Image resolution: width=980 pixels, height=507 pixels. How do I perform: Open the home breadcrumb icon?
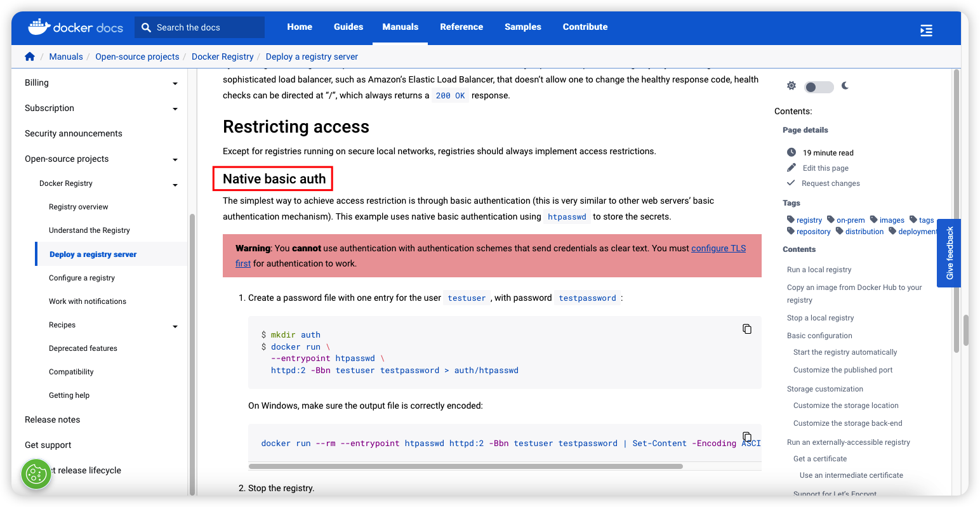point(30,56)
